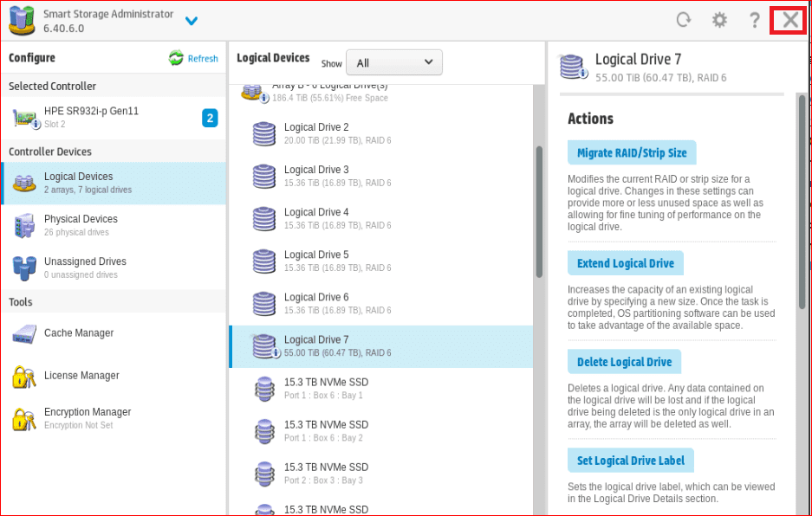Screen dimensions: 812x516
Task: Click the Physical Devices icon
Action: click(x=23, y=226)
